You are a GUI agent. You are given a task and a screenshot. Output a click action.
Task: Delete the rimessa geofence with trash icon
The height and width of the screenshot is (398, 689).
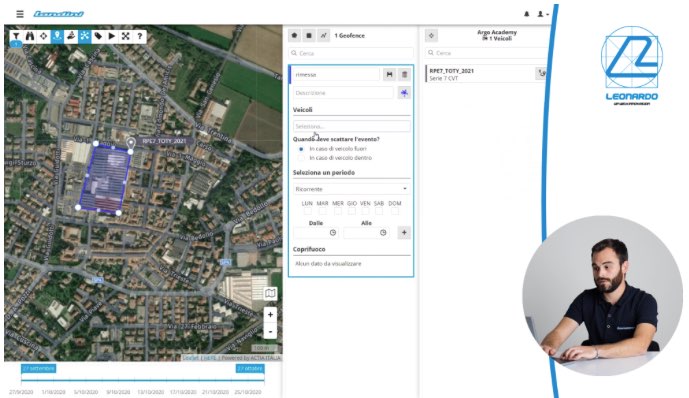click(x=404, y=75)
